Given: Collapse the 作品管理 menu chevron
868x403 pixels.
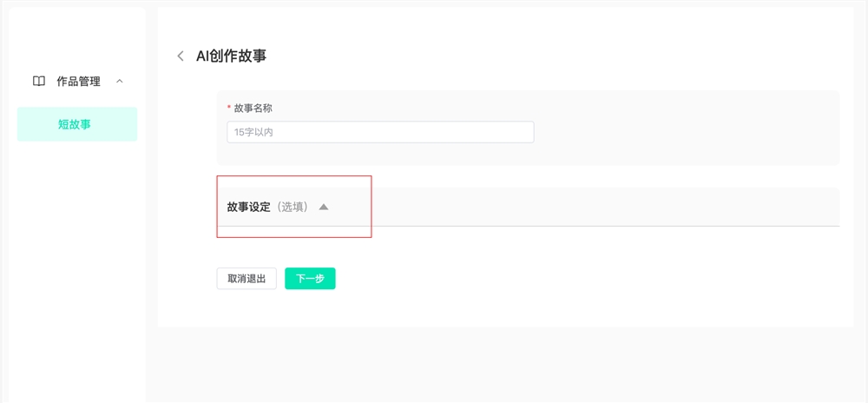Looking at the screenshot, I should [x=120, y=82].
